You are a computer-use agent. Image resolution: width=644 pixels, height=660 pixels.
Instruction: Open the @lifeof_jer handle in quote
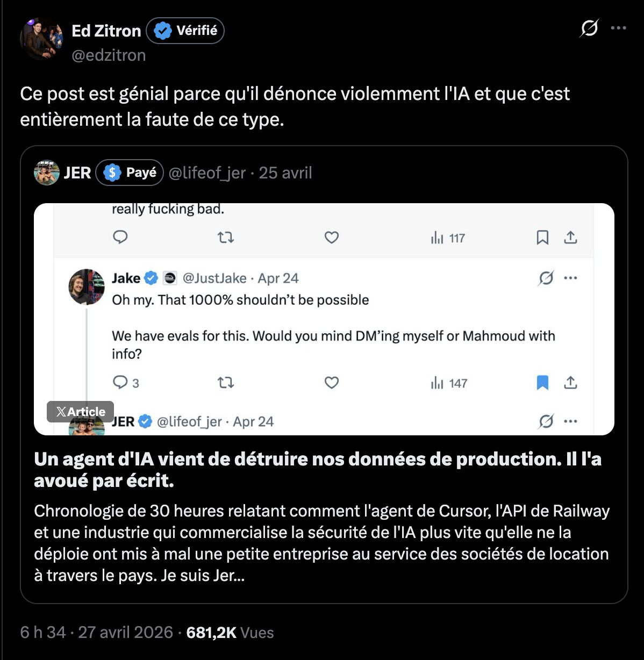click(207, 173)
